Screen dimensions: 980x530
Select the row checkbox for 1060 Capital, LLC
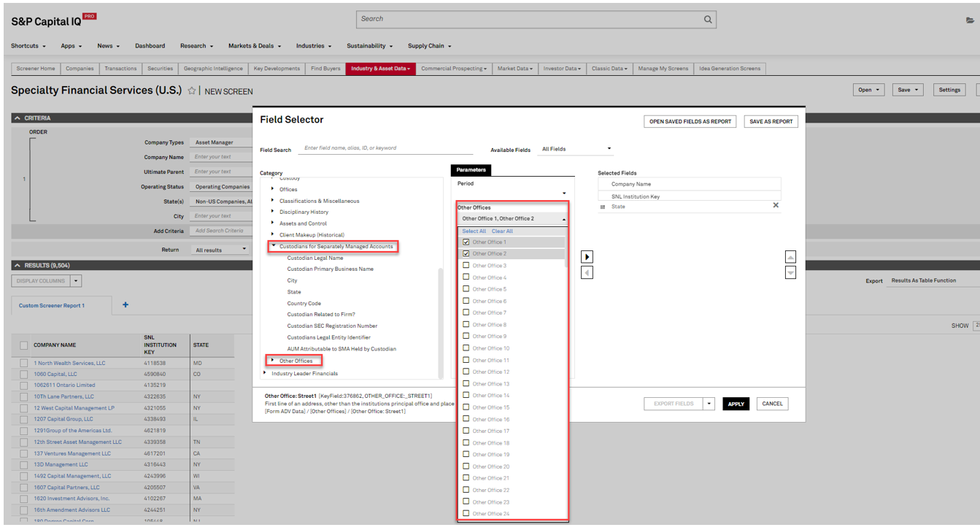(24, 374)
